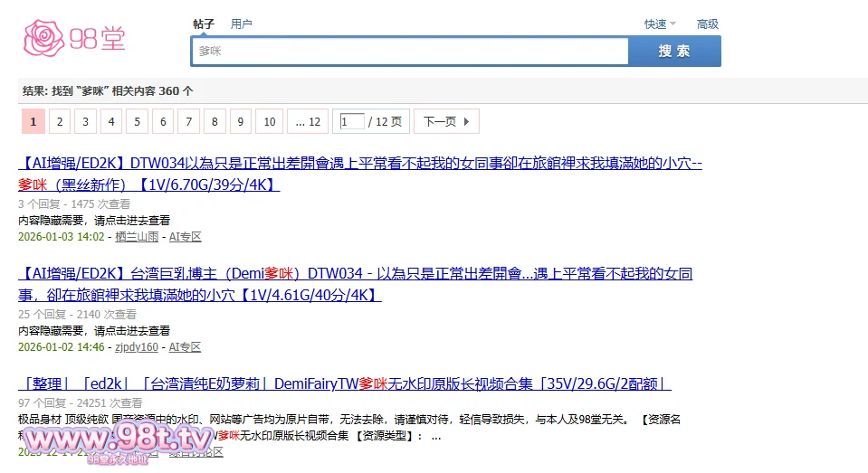Open author profile zjpdy160
This screenshot has height=473, width=868.
click(137, 347)
